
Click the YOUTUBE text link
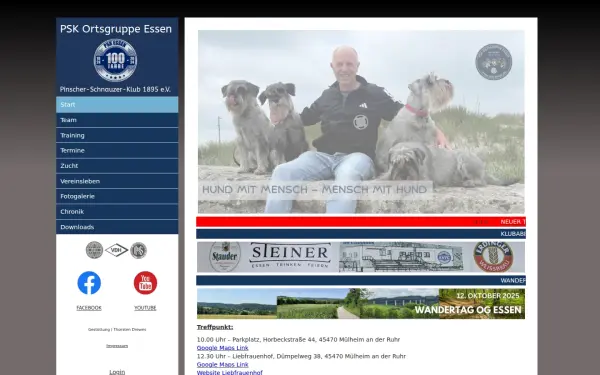(x=145, y=308)
